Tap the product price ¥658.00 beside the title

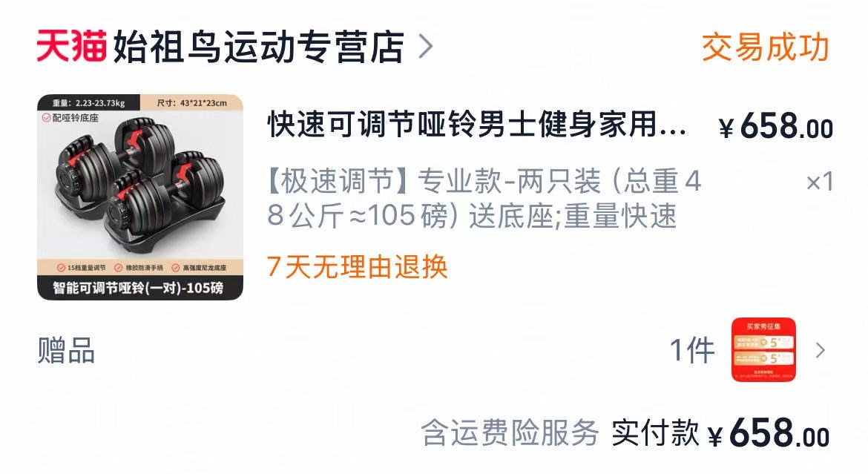click(775, 126)
